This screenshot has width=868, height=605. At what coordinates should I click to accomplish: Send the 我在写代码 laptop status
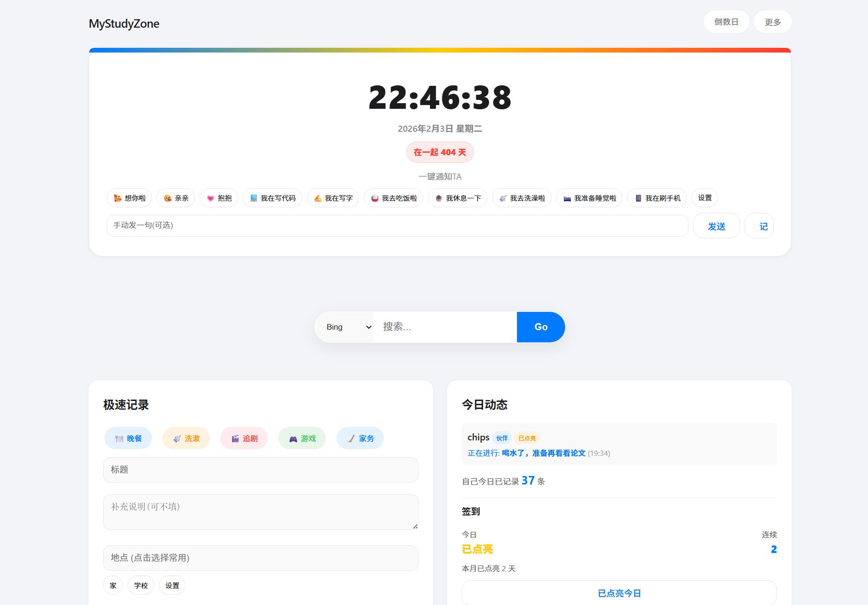click(x=273, y=198)
